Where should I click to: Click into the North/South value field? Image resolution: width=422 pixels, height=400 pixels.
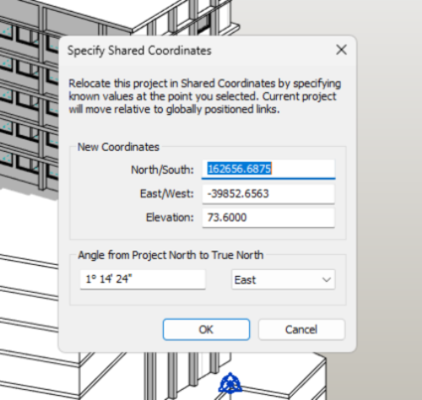coord(268,169)
